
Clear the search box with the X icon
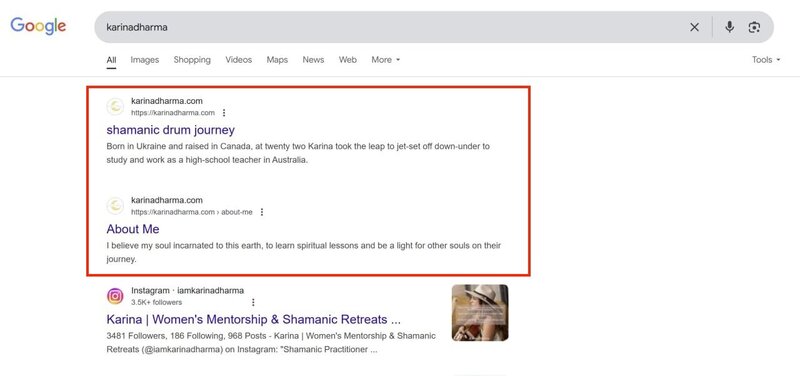pyautogui.click(x=694, y=28)
